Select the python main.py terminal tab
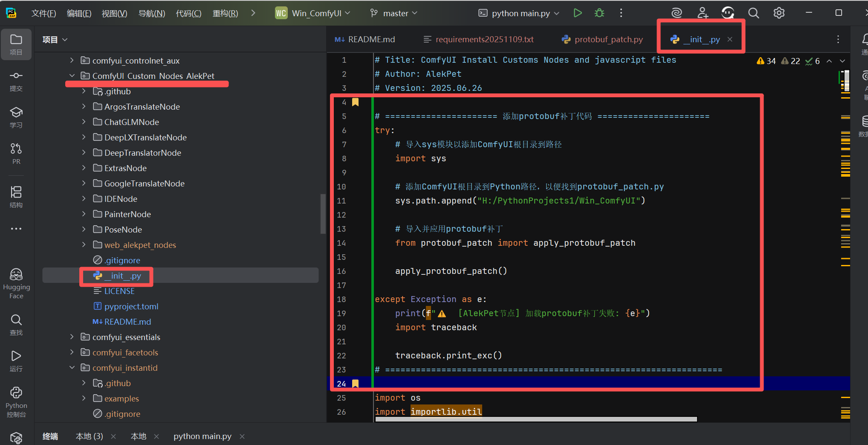The height and width of the screenshot is (445, 868). click(203, 436)
